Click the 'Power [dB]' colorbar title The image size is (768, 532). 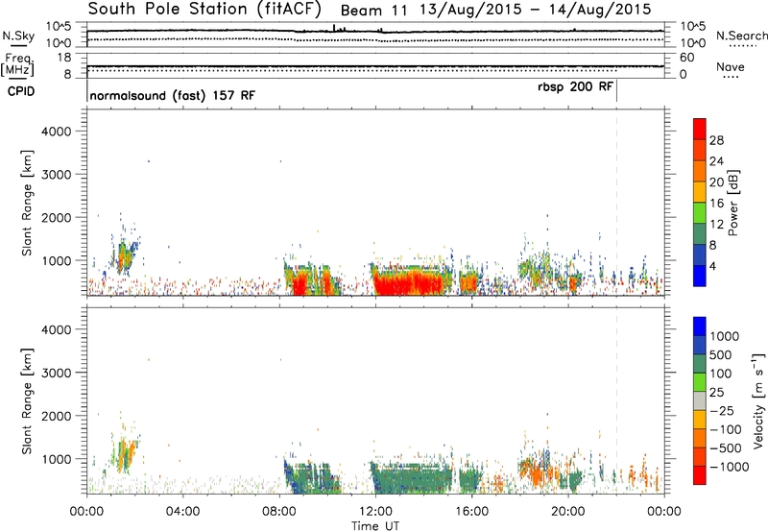(732, 203)
